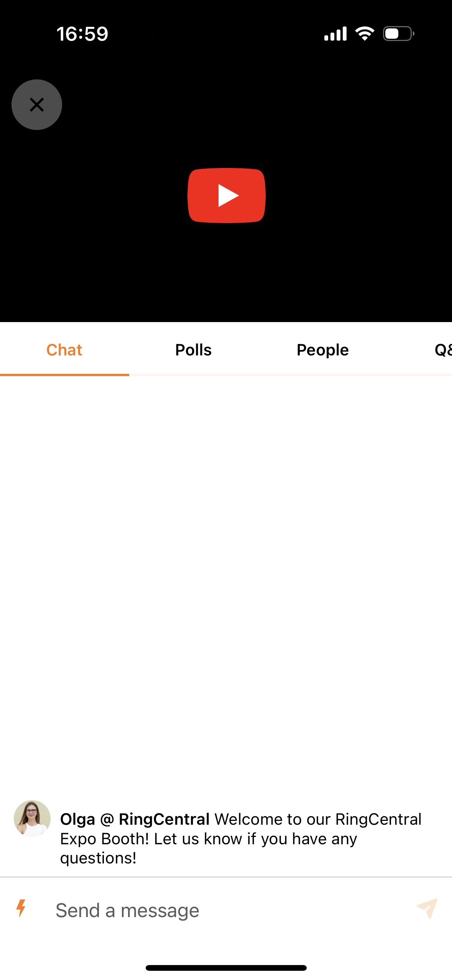This screenshot has width=452, height=980.
Task: Tap the orange Chat tab underline
Action: 64,375
